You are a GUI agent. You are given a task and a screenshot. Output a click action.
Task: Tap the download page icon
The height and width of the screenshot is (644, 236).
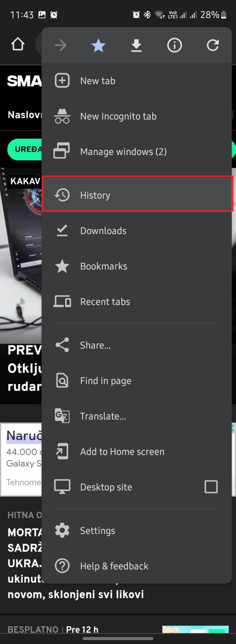coord(136,45)
